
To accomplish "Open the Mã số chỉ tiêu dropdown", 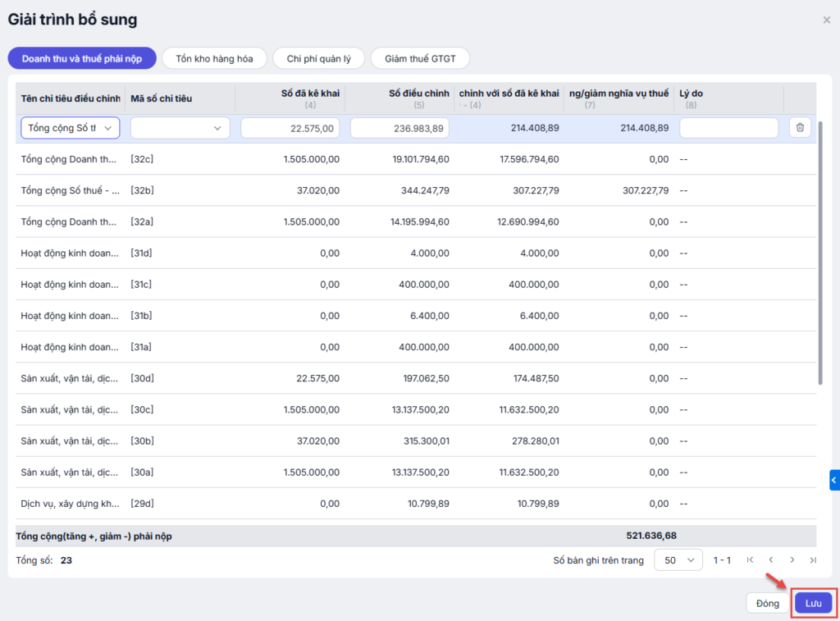I will coord(180,128).
